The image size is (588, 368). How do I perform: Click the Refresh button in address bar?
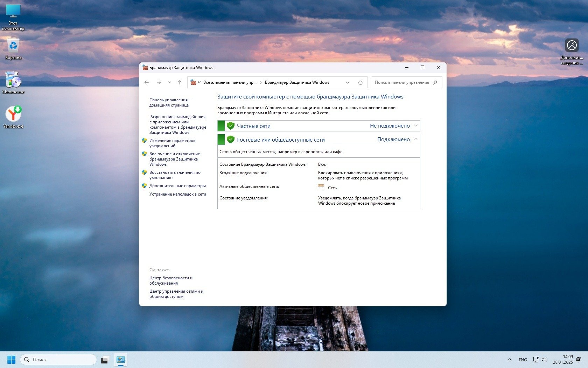360,83
